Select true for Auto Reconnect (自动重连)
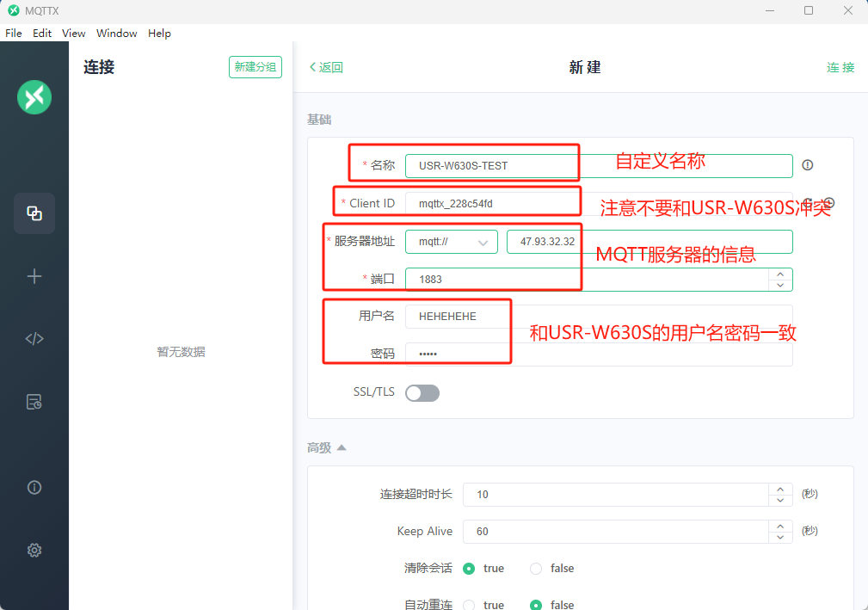This screenshot has width=868, height=610. (x=470, y=605)
